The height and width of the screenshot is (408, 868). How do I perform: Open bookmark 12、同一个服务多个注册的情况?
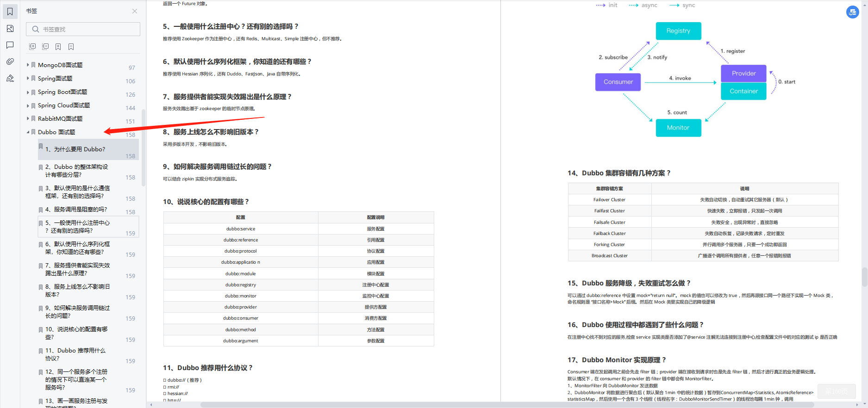pos(76,379)
